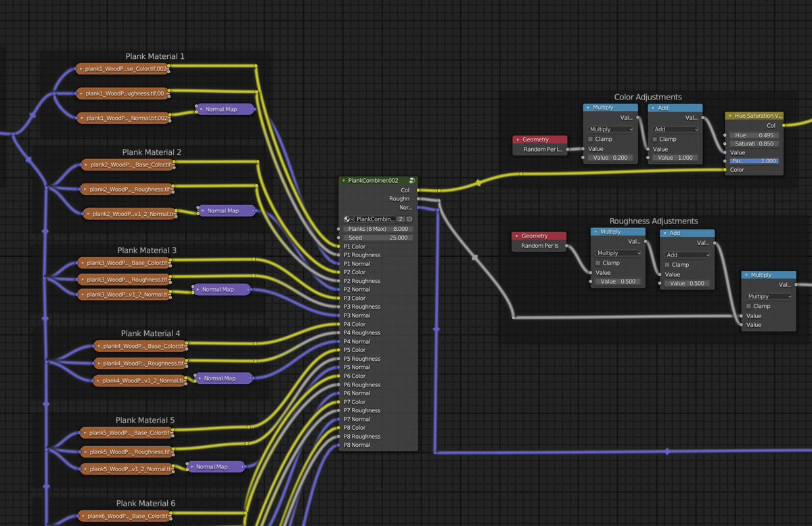
Task: Enable Clamp on the bottom-right Multiply node
Action: [747, 305]
